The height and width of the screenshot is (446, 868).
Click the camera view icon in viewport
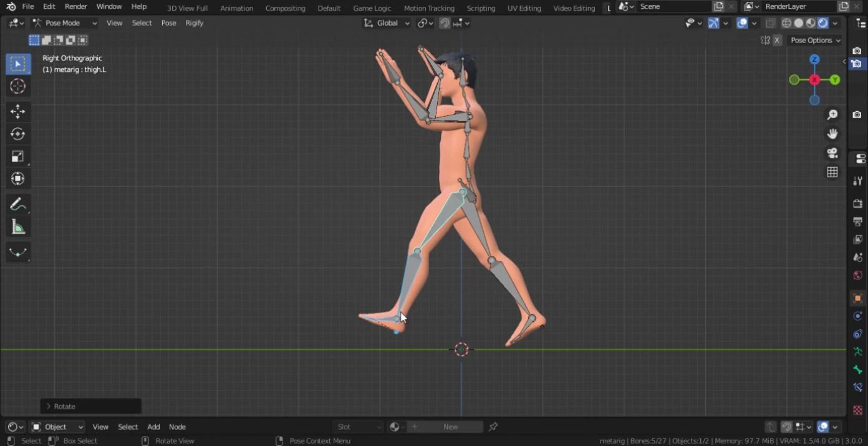(832, 153)
